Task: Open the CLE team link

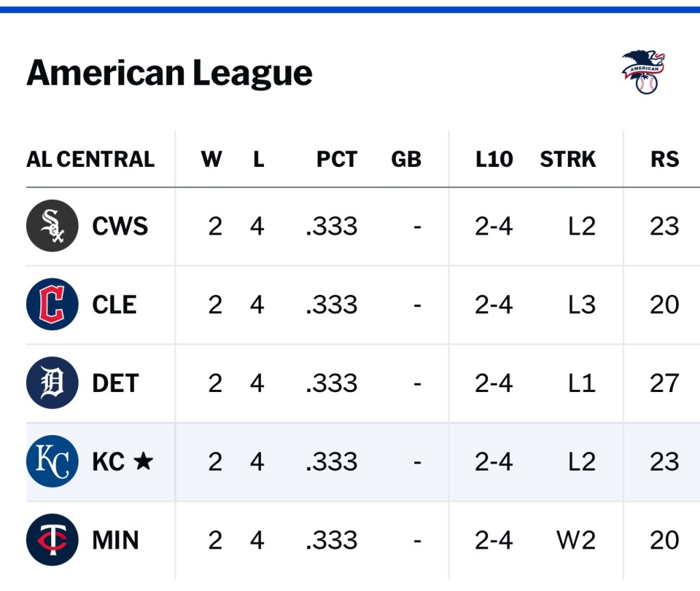Action: coord(115,305)
